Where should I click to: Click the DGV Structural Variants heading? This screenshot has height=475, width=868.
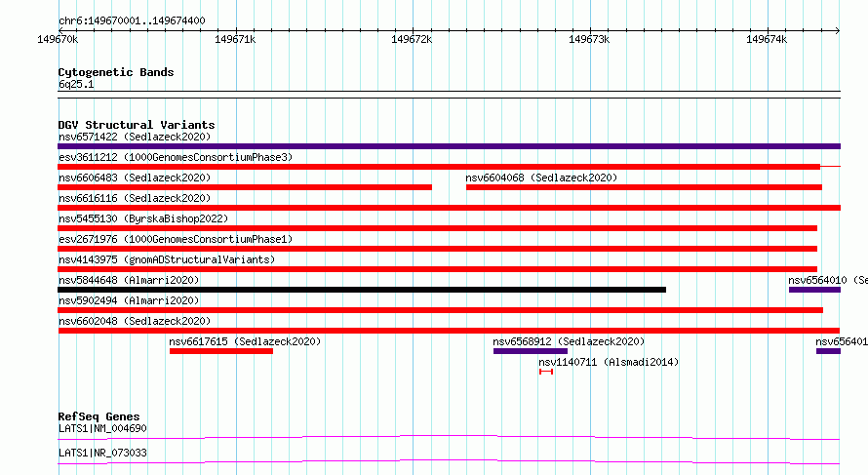(137, 125)
